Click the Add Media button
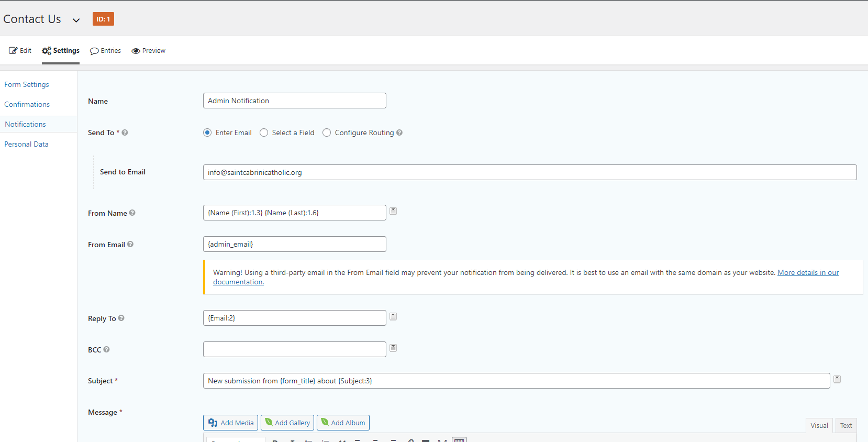Screen dimensions: 868x442 point(230,423)
